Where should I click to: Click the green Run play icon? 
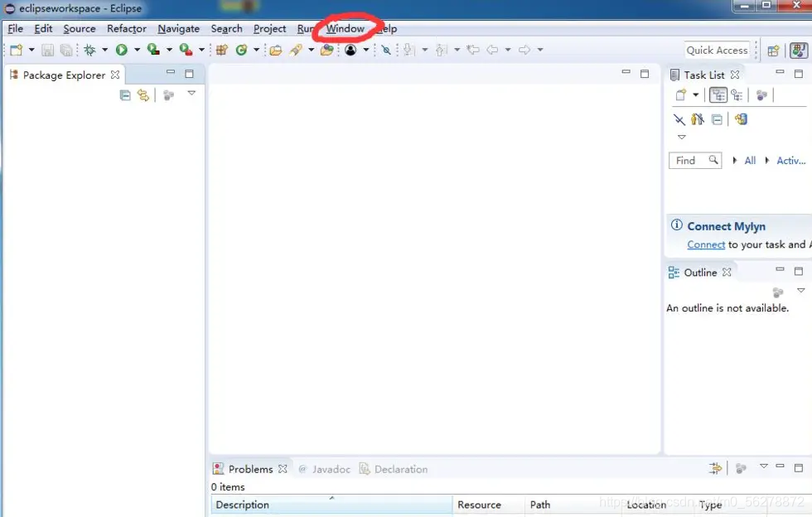tap(122, 50)
